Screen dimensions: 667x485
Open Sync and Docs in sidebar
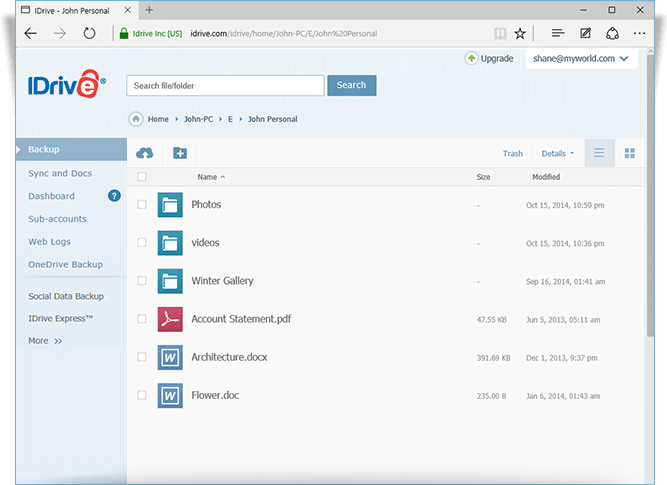60,173
